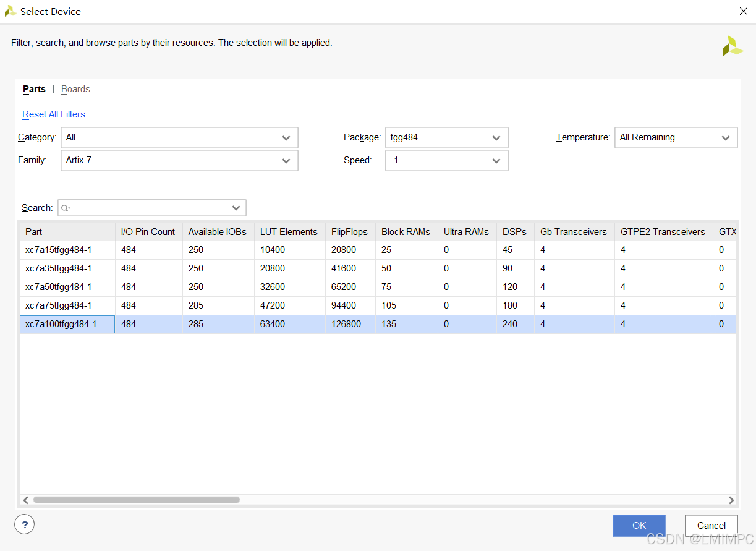Click FlipFlops value 94400
Image resolution: width=756 pixels, height=551 pixels.
click(344, 305)
